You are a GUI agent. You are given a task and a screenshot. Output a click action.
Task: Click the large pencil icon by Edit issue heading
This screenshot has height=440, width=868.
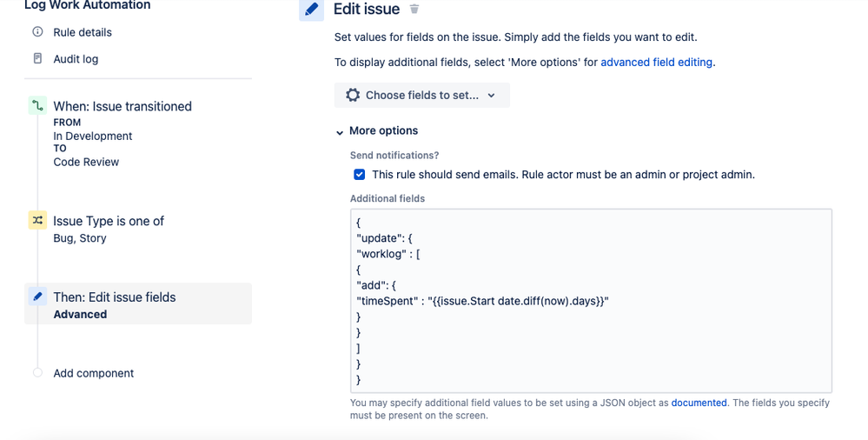point(311,10)
